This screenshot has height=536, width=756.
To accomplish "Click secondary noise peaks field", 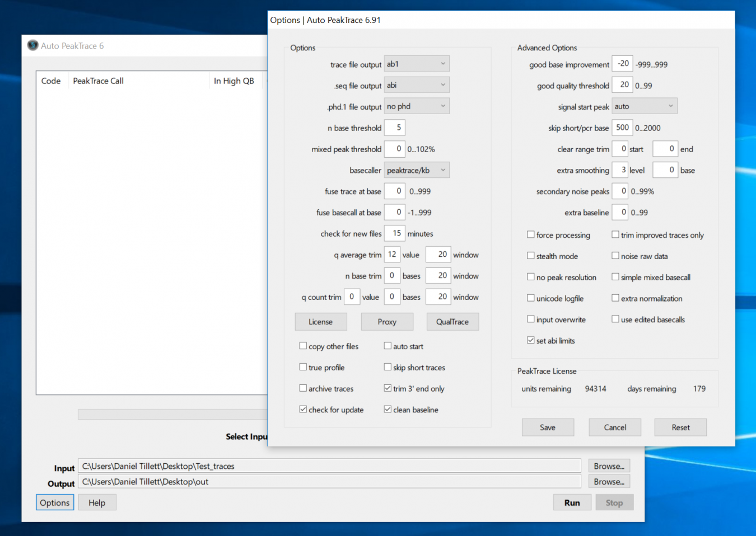I will tap(620, 191).
